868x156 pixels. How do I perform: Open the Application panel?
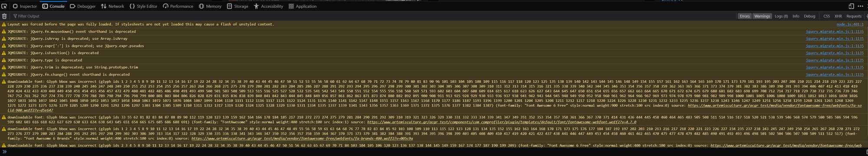point(302,6)
